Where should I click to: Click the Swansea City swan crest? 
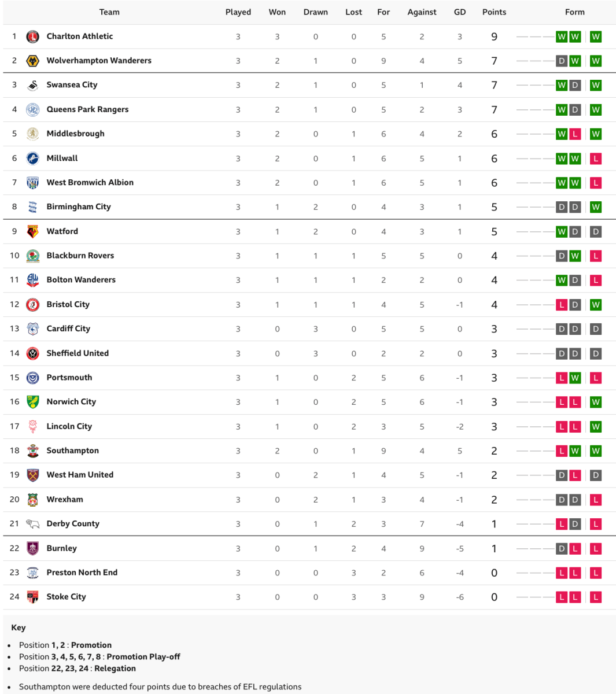click(x=33, y=85)
